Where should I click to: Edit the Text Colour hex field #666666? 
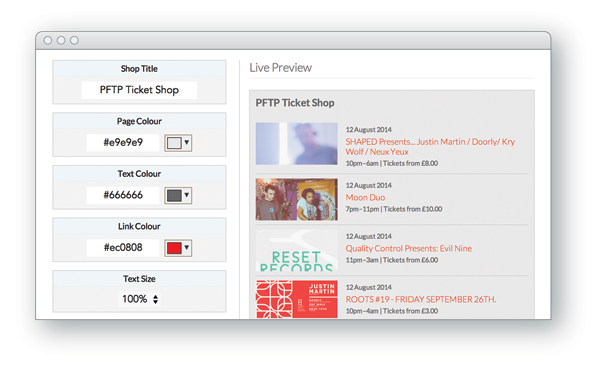coord(123,195)
